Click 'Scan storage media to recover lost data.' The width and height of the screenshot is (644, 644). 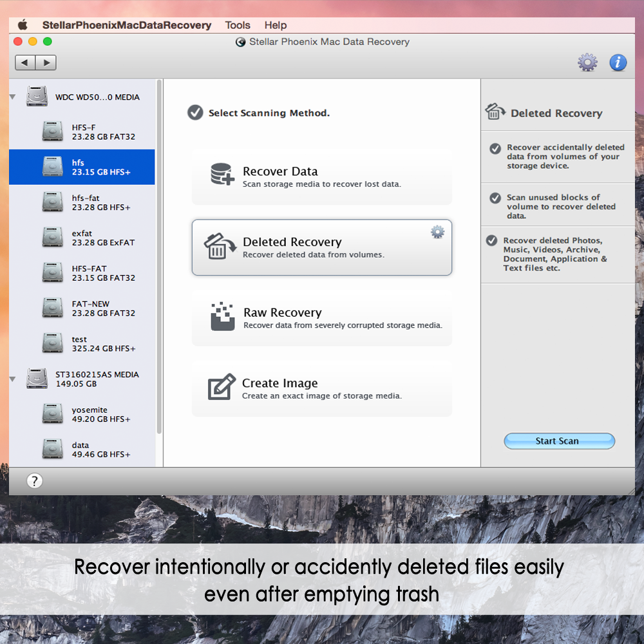[x=321, y=184]
